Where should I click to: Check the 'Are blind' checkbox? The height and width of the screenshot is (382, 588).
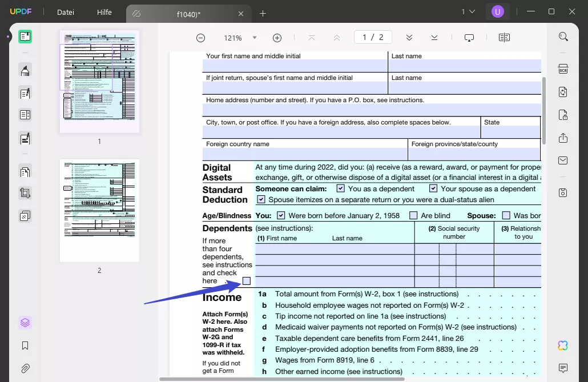pos(413,215)
